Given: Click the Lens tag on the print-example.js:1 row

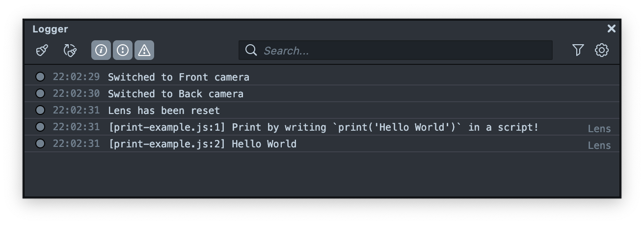Looking at the screenshot, I should [x=599, y=129].
